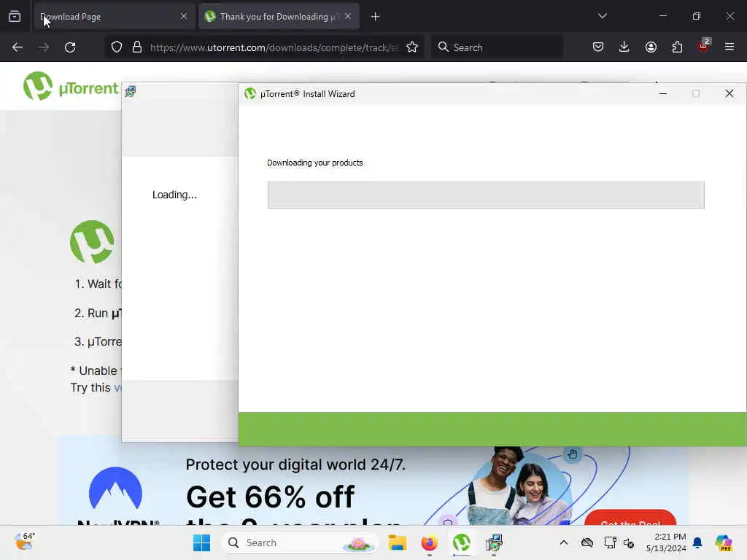Click the utorrent.com address bar URL
Viewport: 747px width, 560px height.
click(273, 47)
